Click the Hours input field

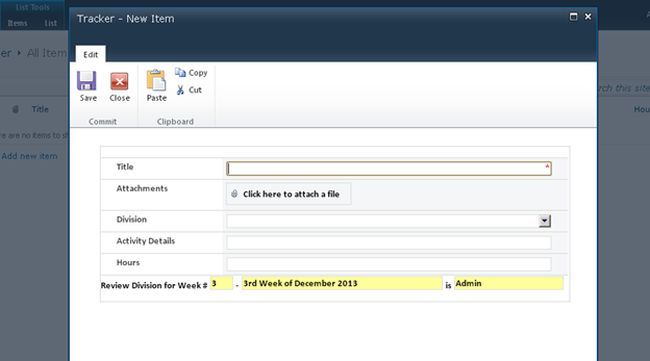[389, 264]
